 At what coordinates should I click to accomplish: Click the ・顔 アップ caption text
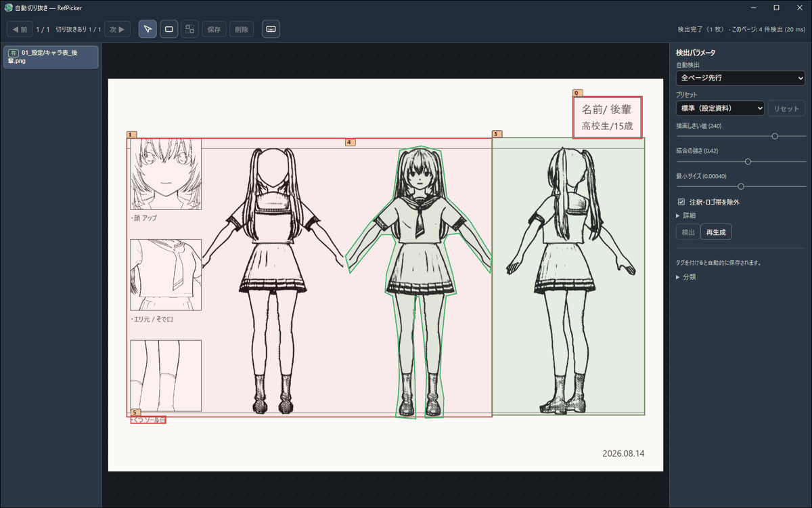tap(143, 218)
